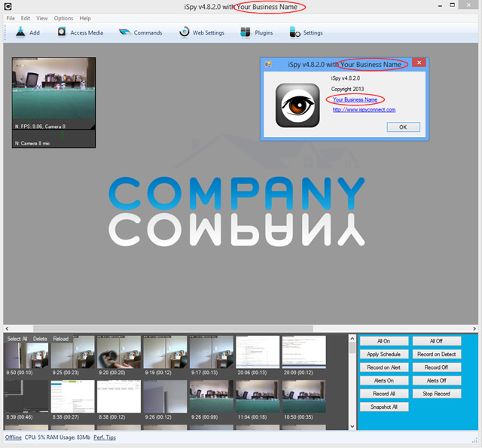Open the File menu
The image size is (482, 448).
click(11, 18)
